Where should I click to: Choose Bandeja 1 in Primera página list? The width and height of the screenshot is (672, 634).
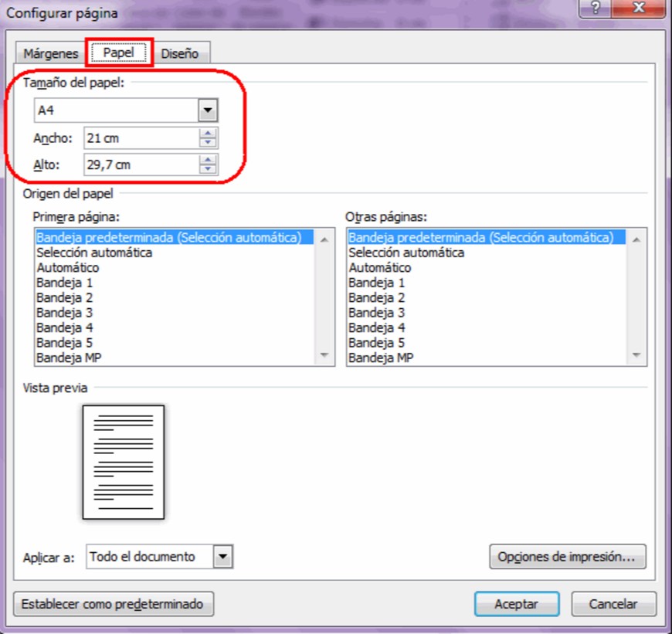tap(175, 283)
